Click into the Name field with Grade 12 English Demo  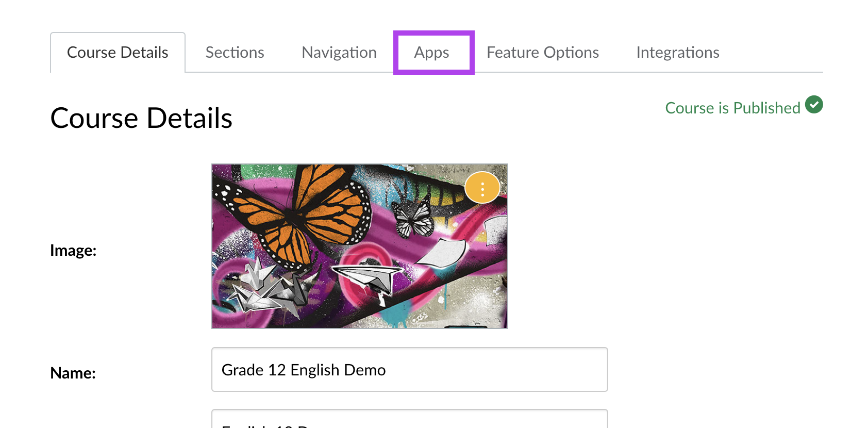coord(410,370)
